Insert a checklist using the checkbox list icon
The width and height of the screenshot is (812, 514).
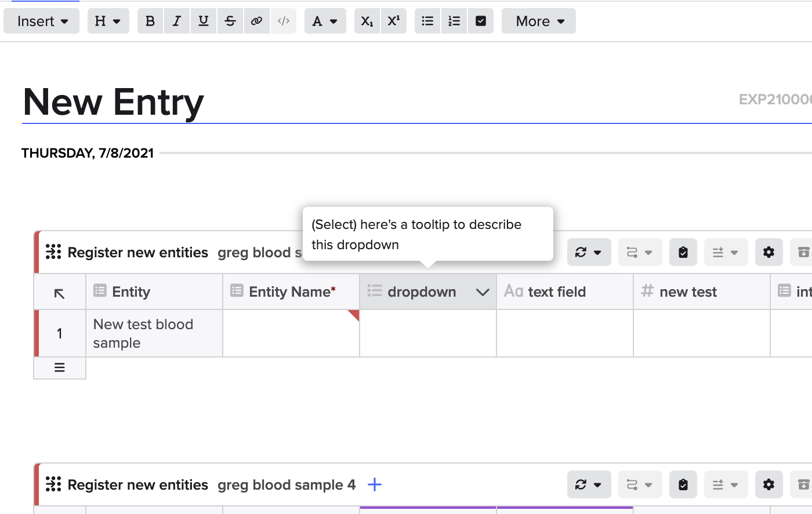click(x=481, y=21)
